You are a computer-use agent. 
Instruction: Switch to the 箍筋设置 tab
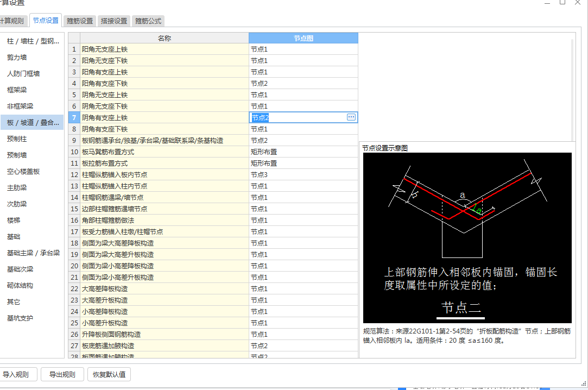tap(79, 21)
